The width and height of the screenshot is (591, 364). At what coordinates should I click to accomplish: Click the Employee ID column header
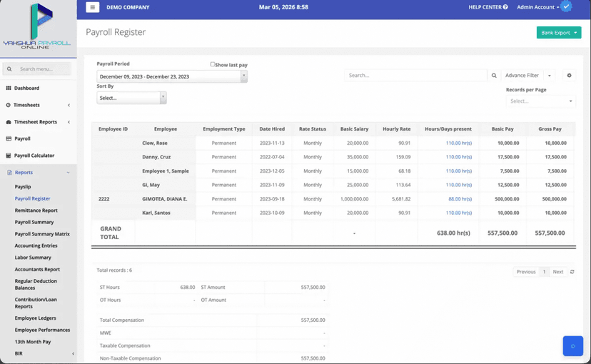point(113,129)
